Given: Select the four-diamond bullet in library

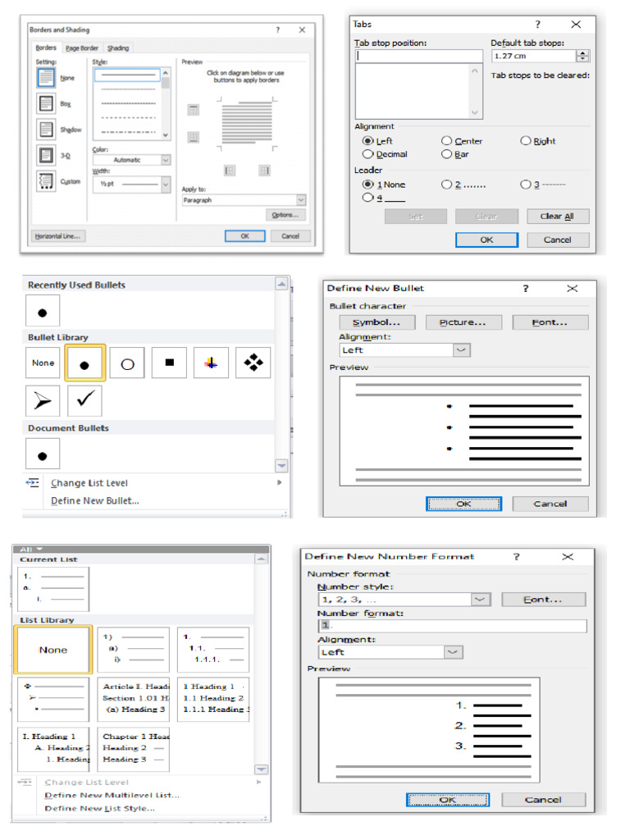Looking at the screenshot, I should 253,363.
